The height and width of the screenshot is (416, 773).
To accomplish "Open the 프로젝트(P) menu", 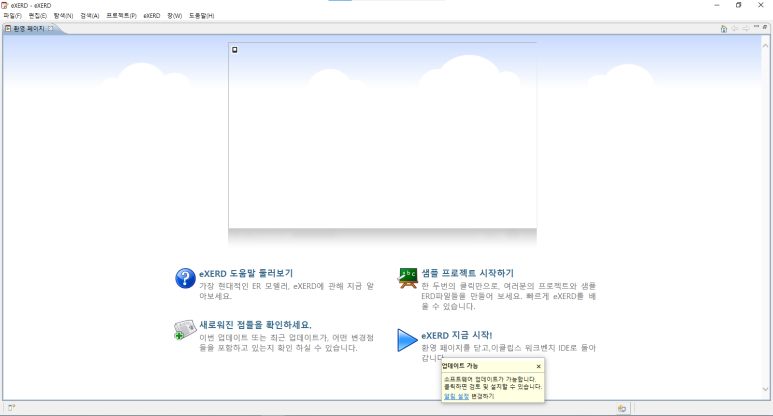I will coord(121,16).
